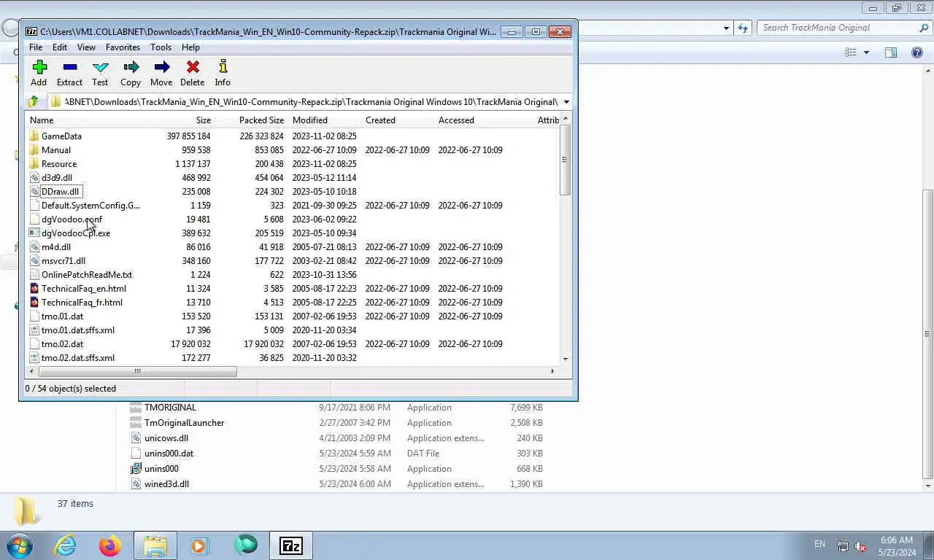The width and height of the screenshot is (934, 560).
Task: Launch Firefox from the taskbar
Action: click(x=110, y=545)
